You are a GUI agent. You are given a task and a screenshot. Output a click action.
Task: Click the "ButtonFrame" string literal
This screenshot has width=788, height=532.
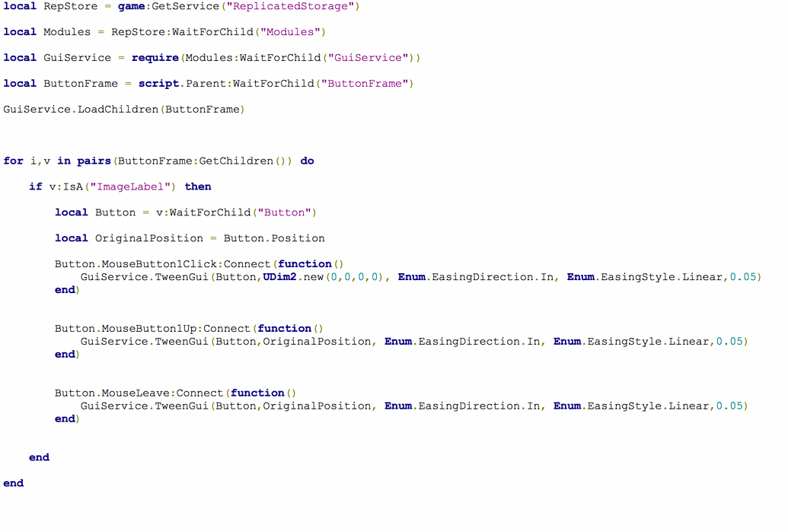click(366, 83)
